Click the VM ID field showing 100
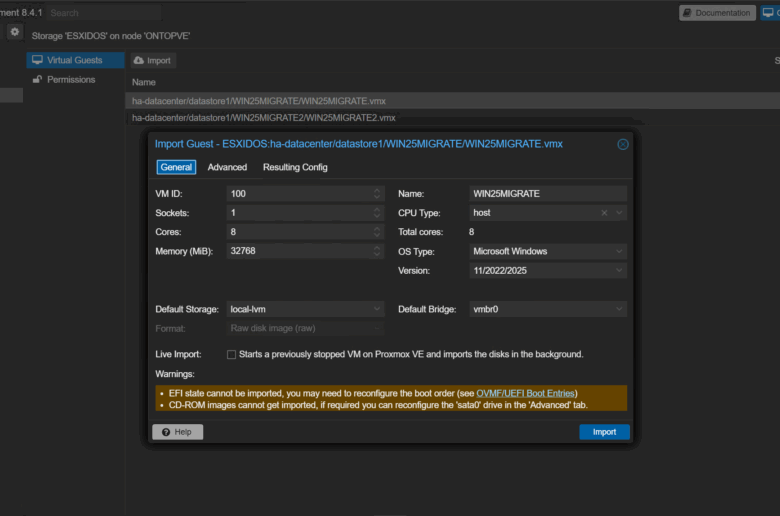 (x=299, y=194)
